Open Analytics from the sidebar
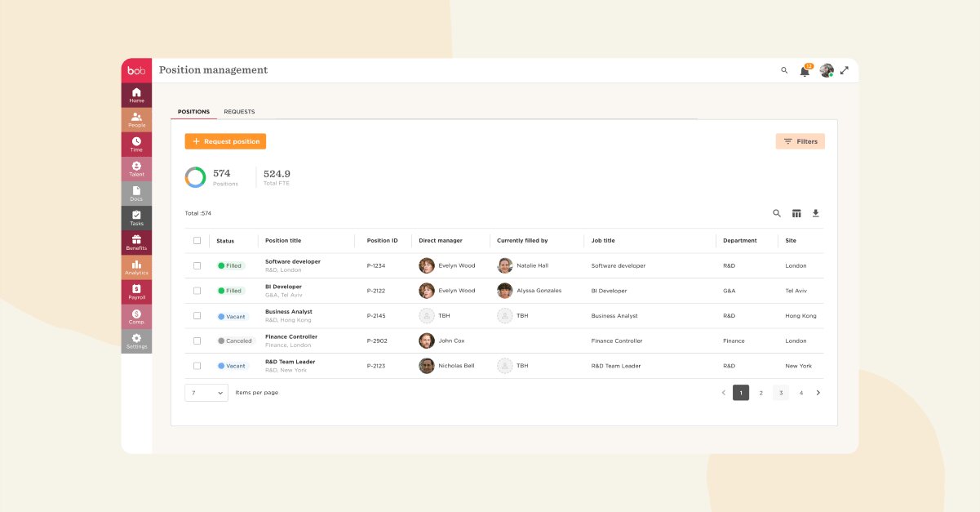The width and height of the screenshot is (980, 512). click(x=136, y=266)
